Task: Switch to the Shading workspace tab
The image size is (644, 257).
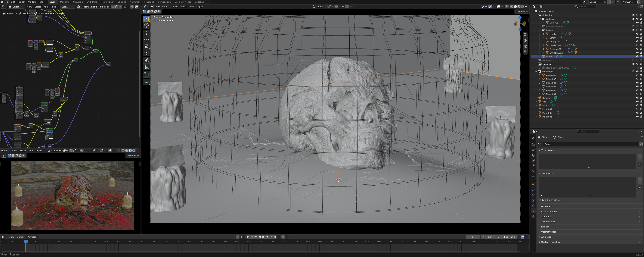Action: click(x=122, y=2)
